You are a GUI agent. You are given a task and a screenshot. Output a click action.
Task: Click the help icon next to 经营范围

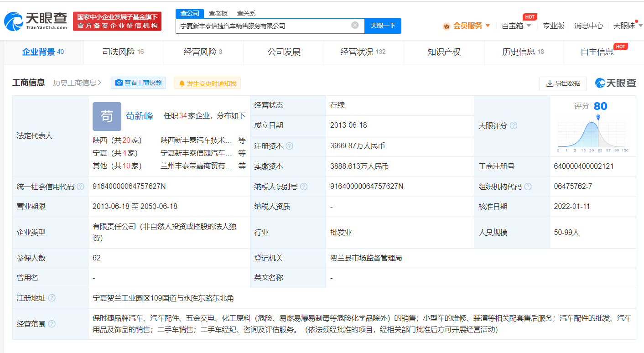click(52, 324)
